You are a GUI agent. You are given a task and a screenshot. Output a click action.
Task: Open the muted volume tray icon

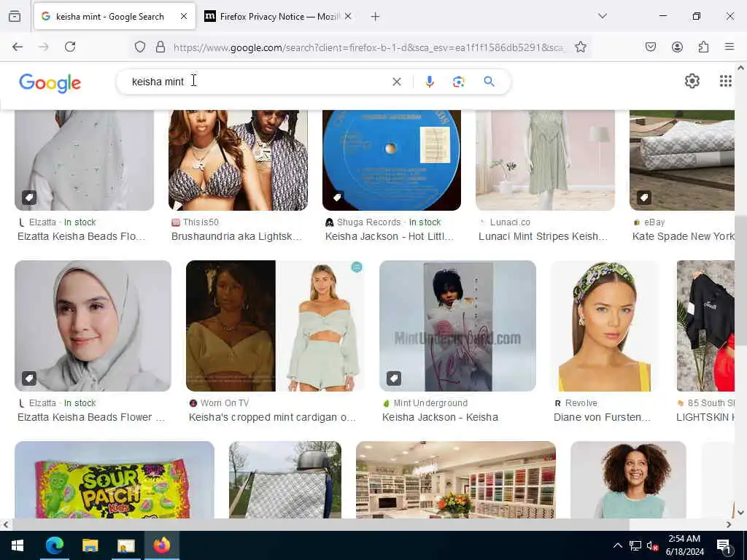(x=652, y=545)
